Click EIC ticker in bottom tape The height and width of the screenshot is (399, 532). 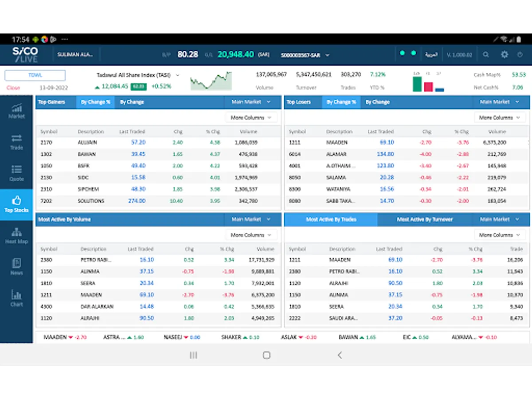(415, 337)
